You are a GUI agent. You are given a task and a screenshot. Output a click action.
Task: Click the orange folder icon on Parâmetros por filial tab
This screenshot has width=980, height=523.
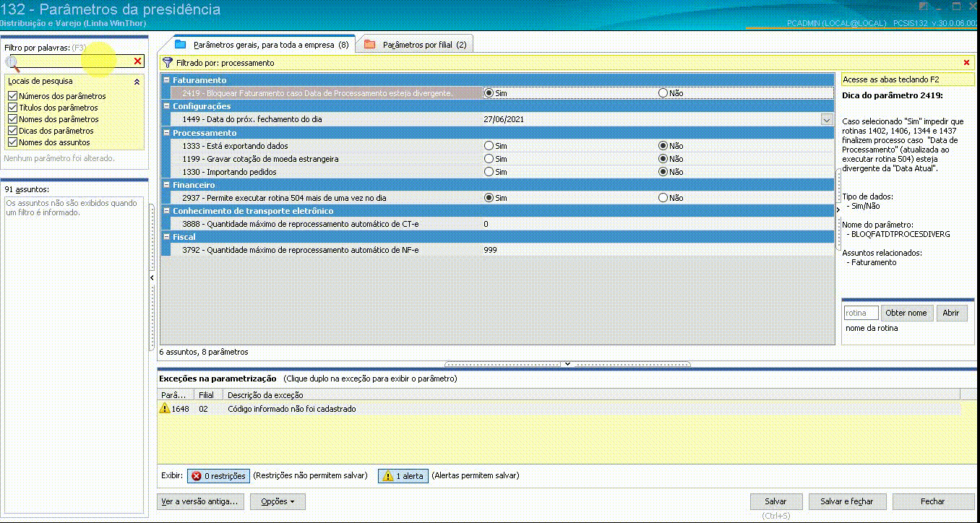point(369,44)
